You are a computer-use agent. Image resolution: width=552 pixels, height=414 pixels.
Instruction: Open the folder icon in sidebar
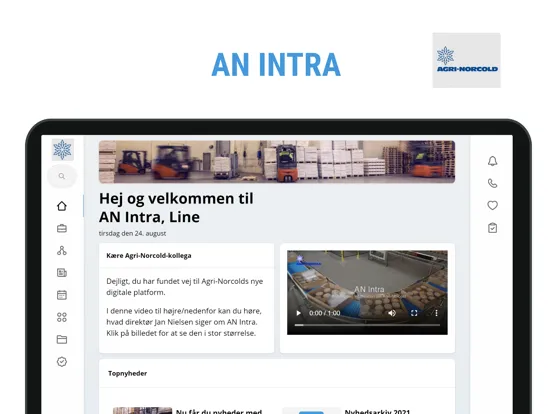[62, 339]
